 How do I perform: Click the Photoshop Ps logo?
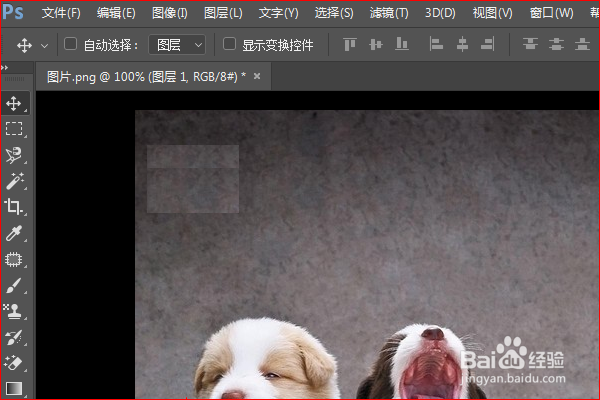tap(13, 12)
